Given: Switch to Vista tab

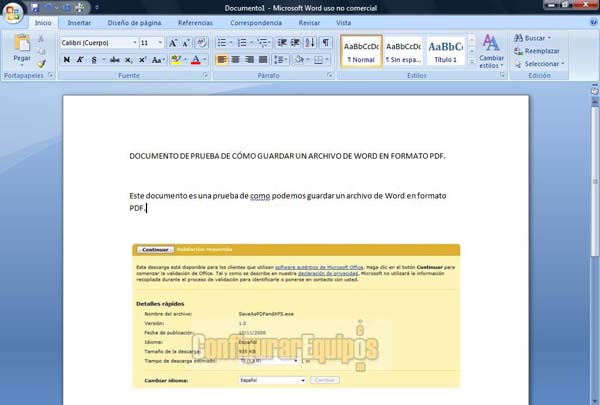Looking at the screenshot, I should click(x=343, y=23).
